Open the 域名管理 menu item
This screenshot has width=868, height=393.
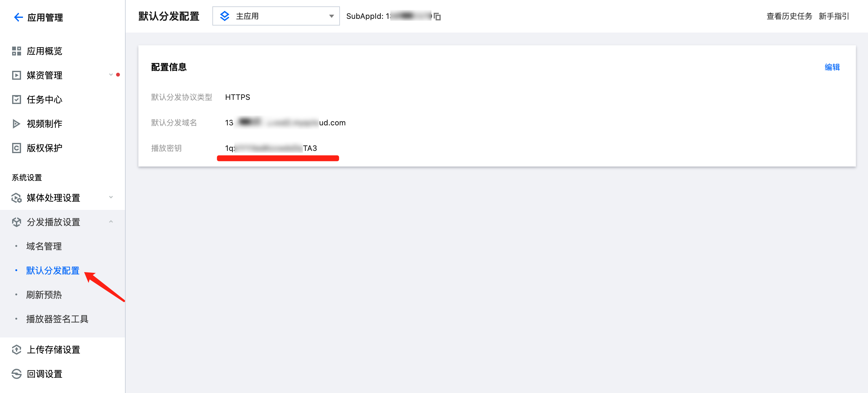pyautogui.click(x=44, y=246)
